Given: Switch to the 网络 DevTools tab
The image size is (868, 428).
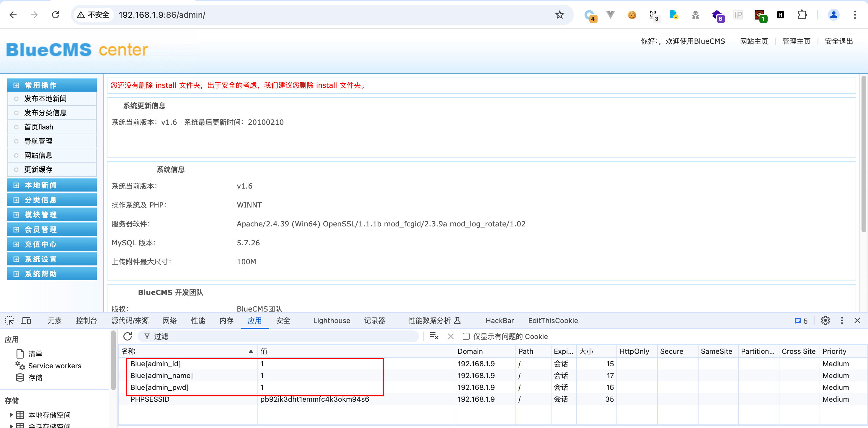Looking at the screenshot, I should point(169,320).
